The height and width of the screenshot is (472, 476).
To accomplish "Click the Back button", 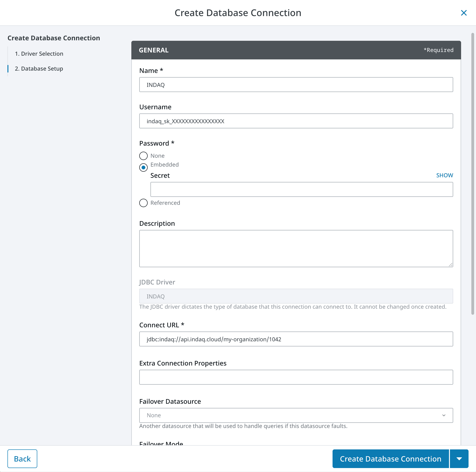I will pyautogui.click(x=22, y=459).
